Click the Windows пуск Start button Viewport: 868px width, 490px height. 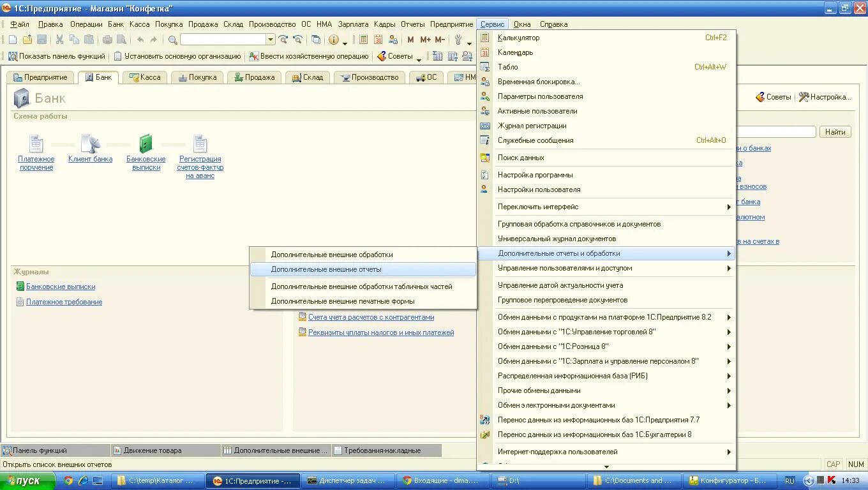28,481
